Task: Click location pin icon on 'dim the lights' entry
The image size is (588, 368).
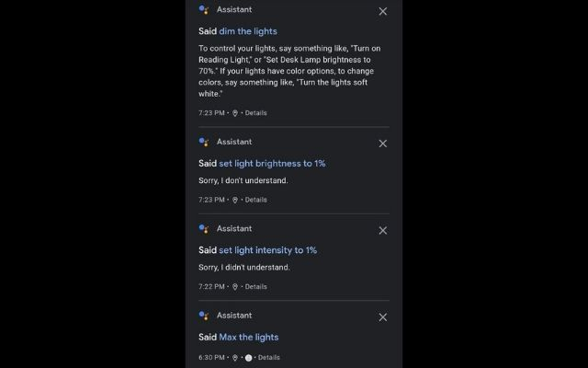Action: (x=235, y=112)
